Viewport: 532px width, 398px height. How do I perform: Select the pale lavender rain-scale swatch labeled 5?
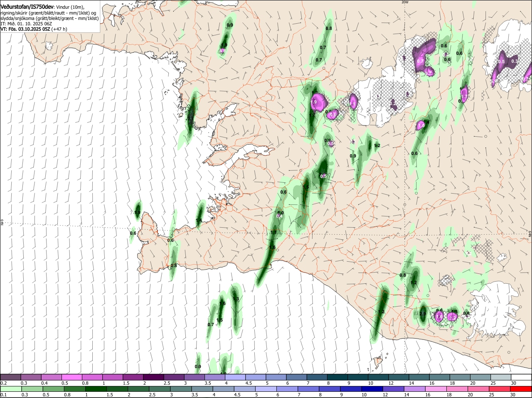click(x=265, y=389)
